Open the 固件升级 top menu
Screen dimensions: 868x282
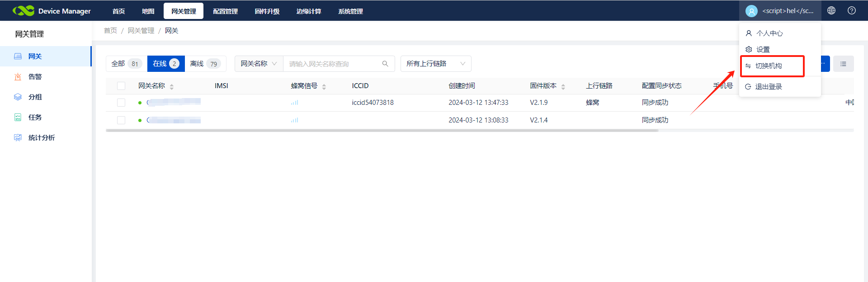(x=267, y=11)
